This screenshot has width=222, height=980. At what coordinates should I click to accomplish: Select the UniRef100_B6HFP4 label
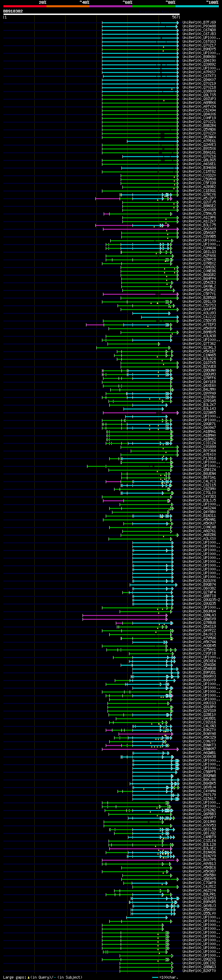coord(199,278)
